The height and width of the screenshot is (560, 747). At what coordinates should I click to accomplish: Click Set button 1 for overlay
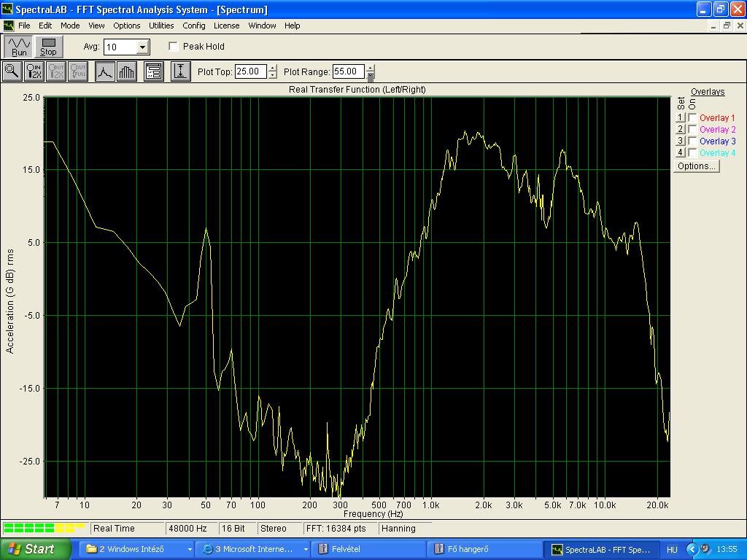point(681,117)
